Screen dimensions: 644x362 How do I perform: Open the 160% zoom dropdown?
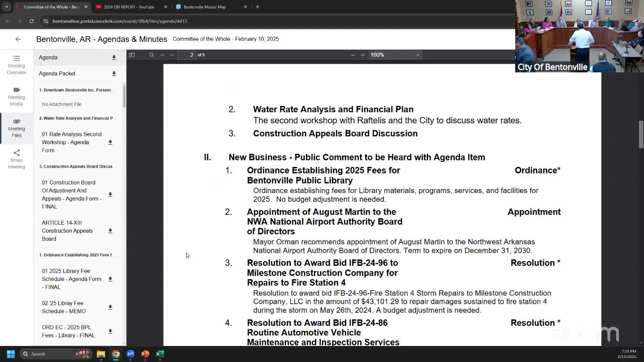coord(395,55)
